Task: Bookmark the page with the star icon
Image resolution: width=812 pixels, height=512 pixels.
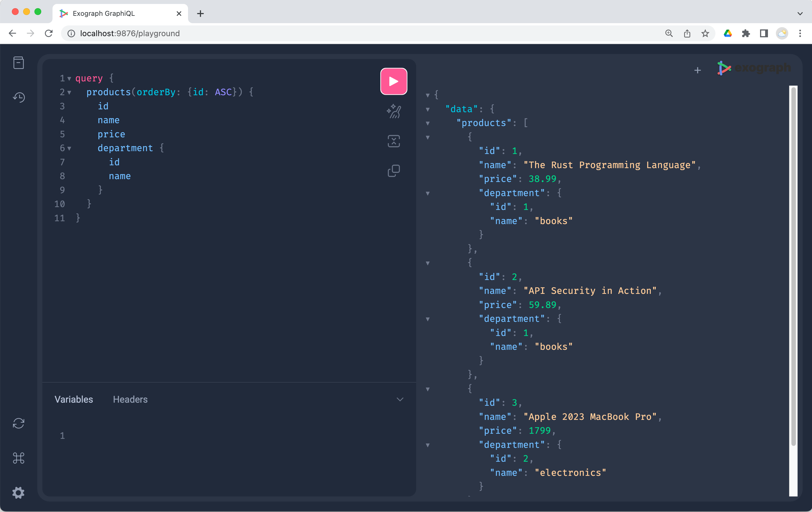Action: click(x=705, y=33)
